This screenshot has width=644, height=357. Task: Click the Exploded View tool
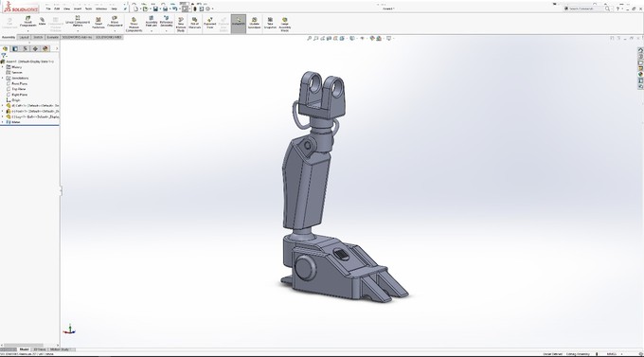(x=210, y=23)
